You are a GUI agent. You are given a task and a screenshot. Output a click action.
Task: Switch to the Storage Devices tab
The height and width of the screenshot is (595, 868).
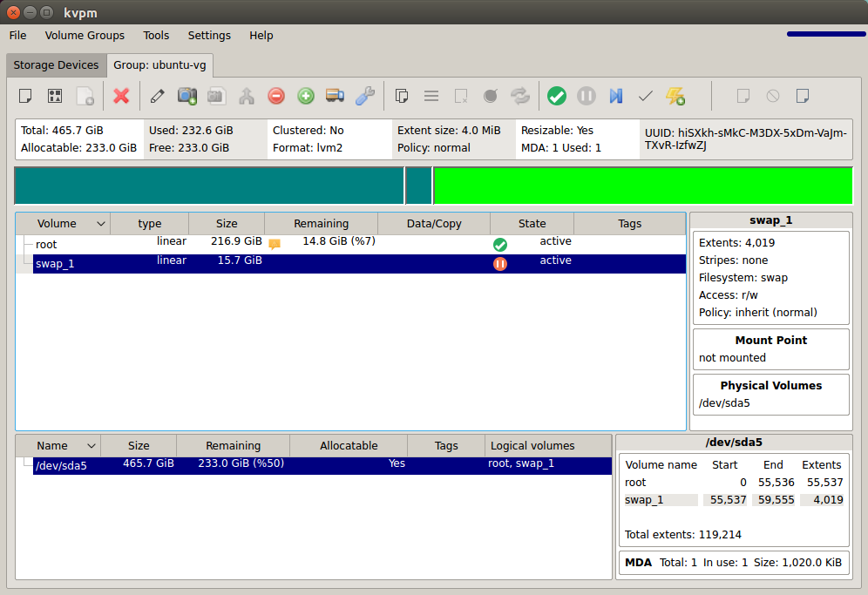pyautogui.click(x=56, y=65)
